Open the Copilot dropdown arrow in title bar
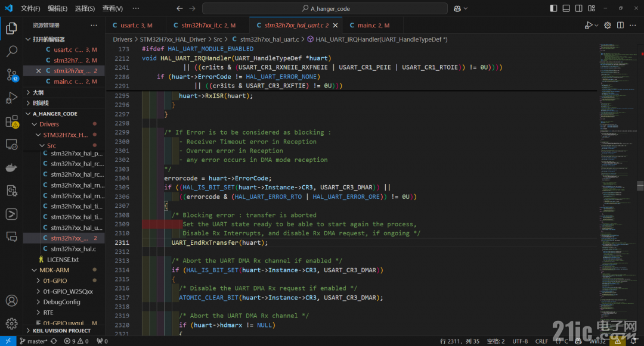The image size is (644, 346). coord(465,8)
